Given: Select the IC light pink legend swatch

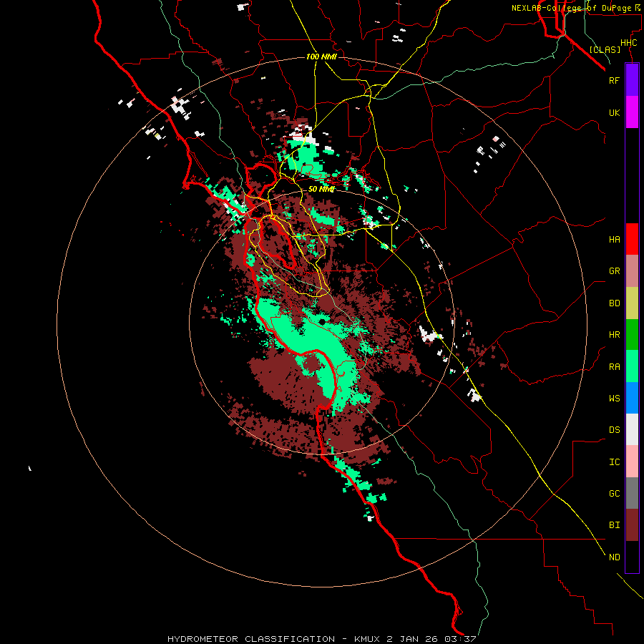Looking at the screenshot, I should [632, 462].
